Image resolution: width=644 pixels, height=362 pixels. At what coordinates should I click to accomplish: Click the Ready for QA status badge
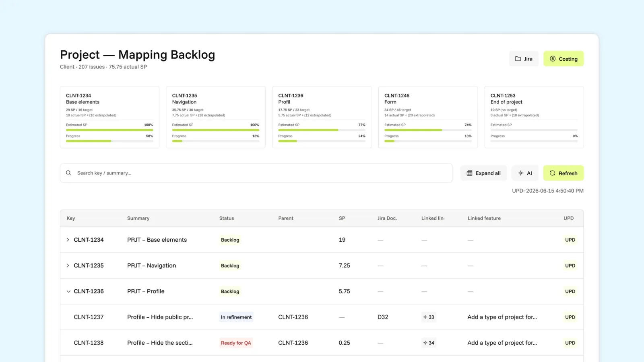coord(236,343)
